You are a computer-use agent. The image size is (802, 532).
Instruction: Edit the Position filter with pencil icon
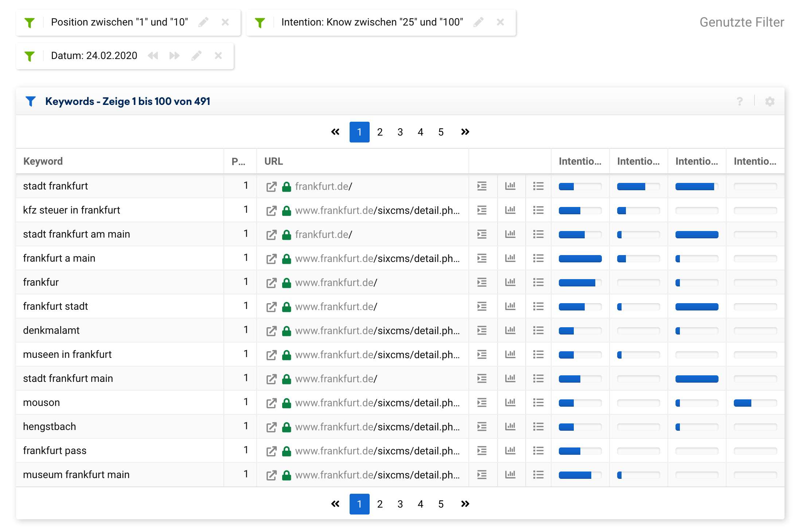coord(203,22)
